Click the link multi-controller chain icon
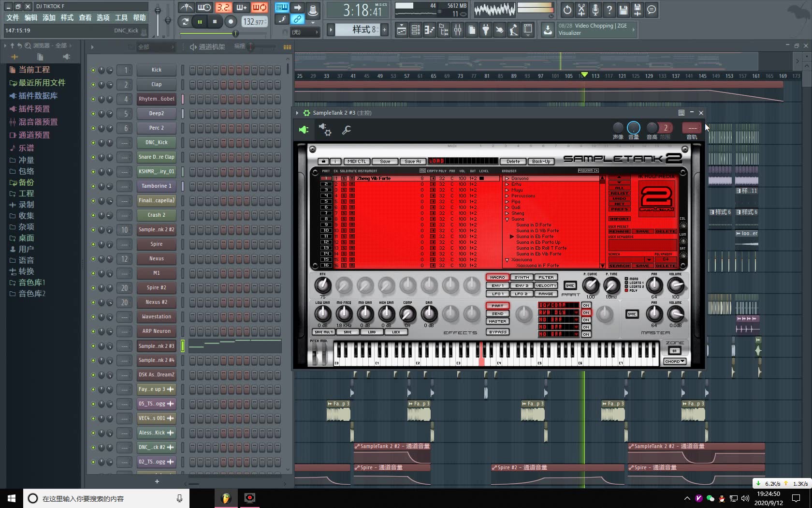Image resolution: width=812 pixels, height=508 pixels. pyautogui.click(x=297, y=19)
